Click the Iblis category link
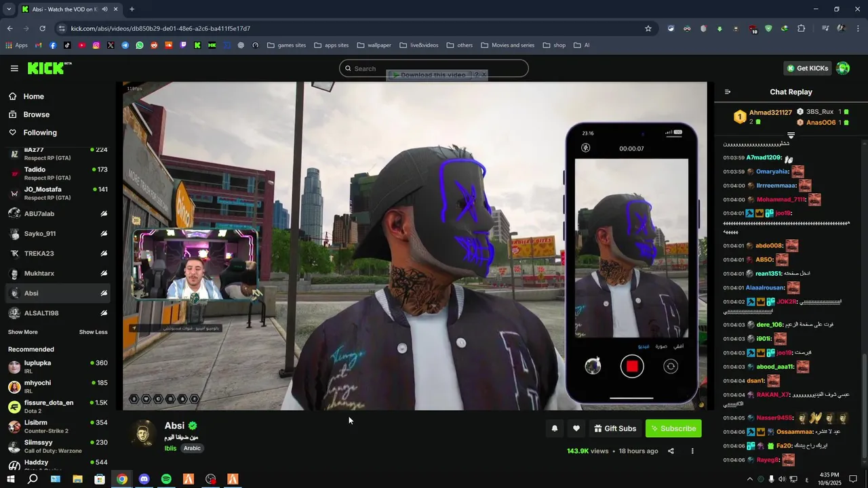This screenshot has height=488, width=868. (x=170, y=448)
